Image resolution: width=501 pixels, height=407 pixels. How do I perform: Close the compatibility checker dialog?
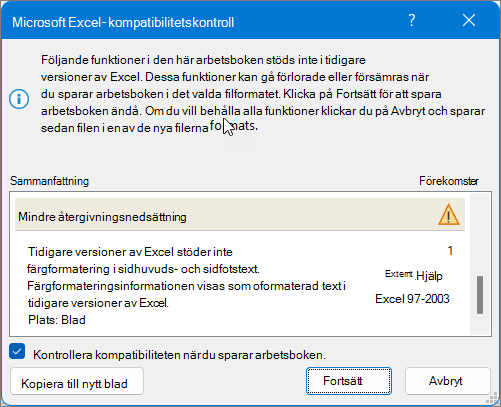coord(469,21)
